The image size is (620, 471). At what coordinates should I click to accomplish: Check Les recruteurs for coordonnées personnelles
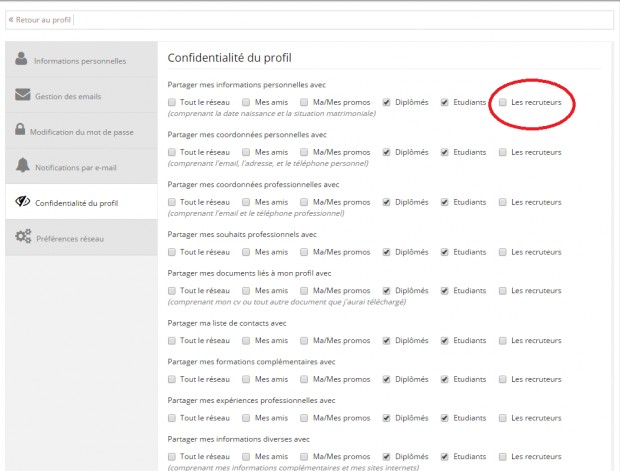[503, 152]
